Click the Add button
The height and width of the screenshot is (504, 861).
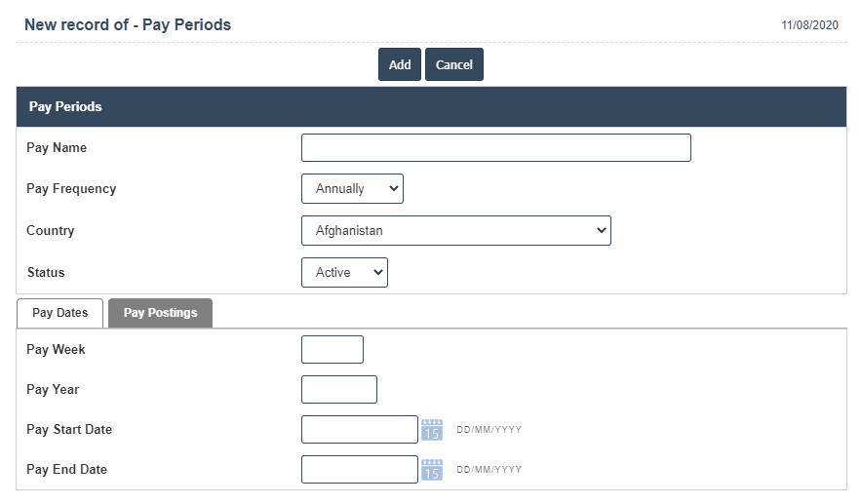click(x=400, y=64)
